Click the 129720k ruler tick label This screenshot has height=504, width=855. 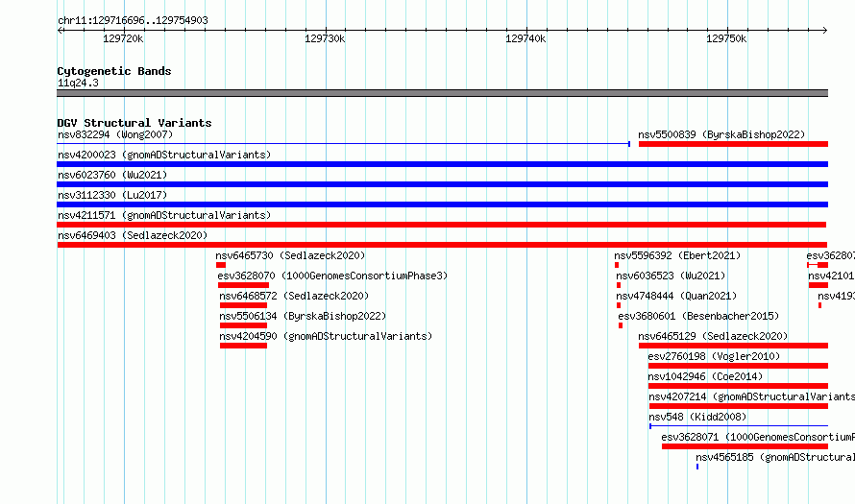click(123, 38)
